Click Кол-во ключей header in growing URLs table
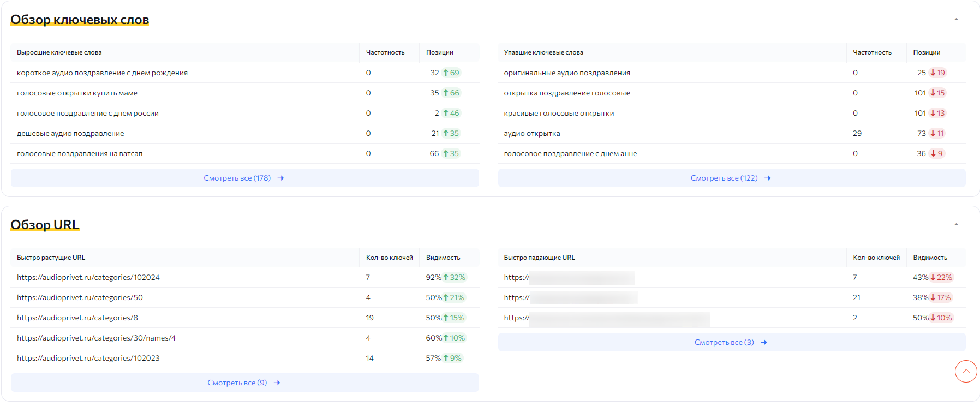The height and width of the screenshot is (406, 980). click(389, 258)
